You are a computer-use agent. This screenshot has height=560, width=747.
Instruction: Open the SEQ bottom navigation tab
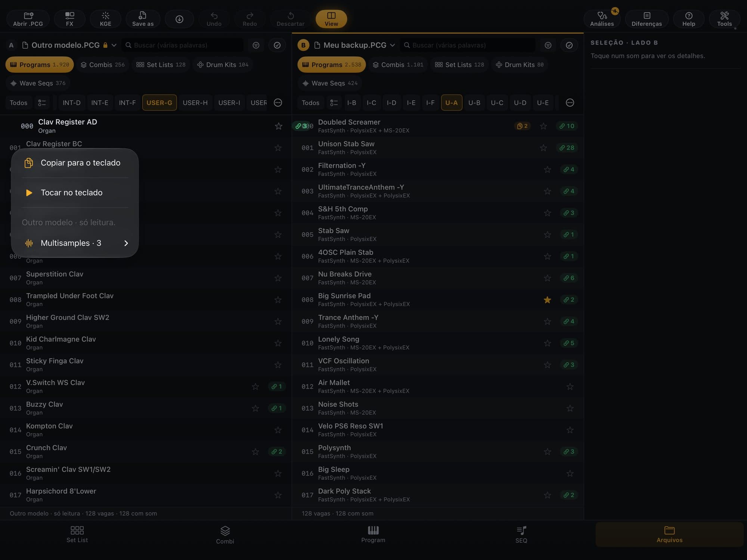click(x=521, y=534)
